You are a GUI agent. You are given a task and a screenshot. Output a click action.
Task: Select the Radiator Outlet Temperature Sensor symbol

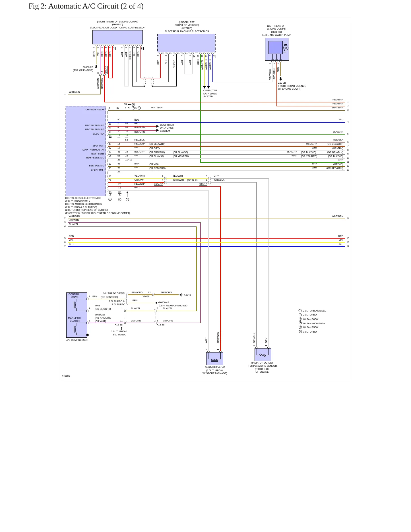(x=263, y=354)
